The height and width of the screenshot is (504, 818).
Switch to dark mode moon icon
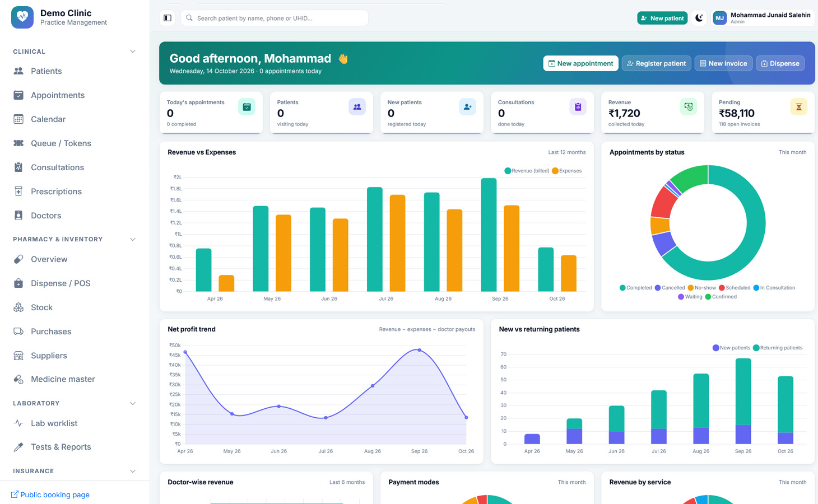(x=699, y=18)
